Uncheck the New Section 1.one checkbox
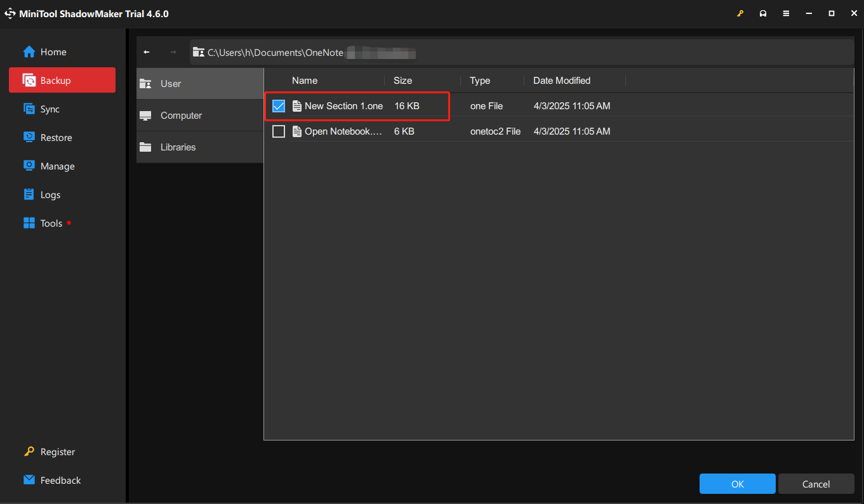Screen dimensions: 864x504 [279, 106]
